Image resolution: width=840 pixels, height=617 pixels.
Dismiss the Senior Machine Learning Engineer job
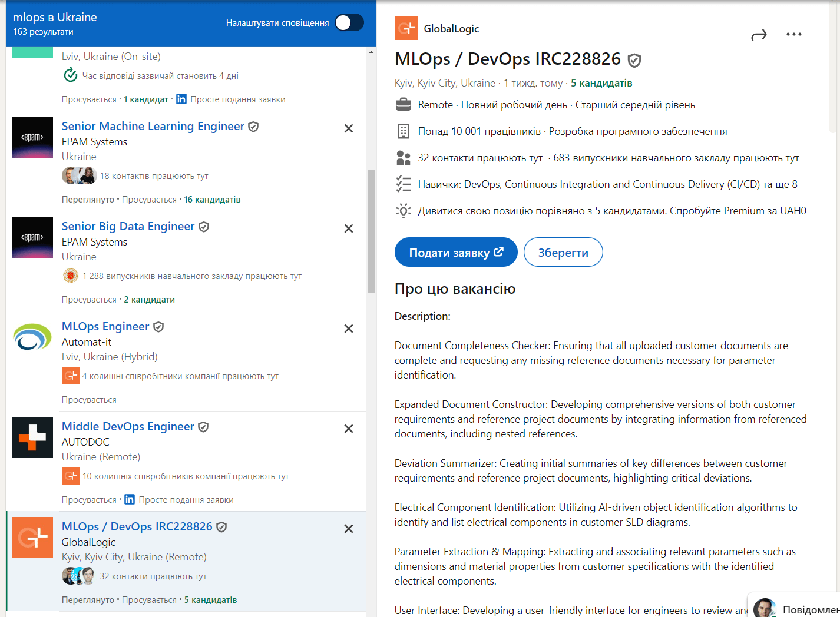(x=349, y=128)
